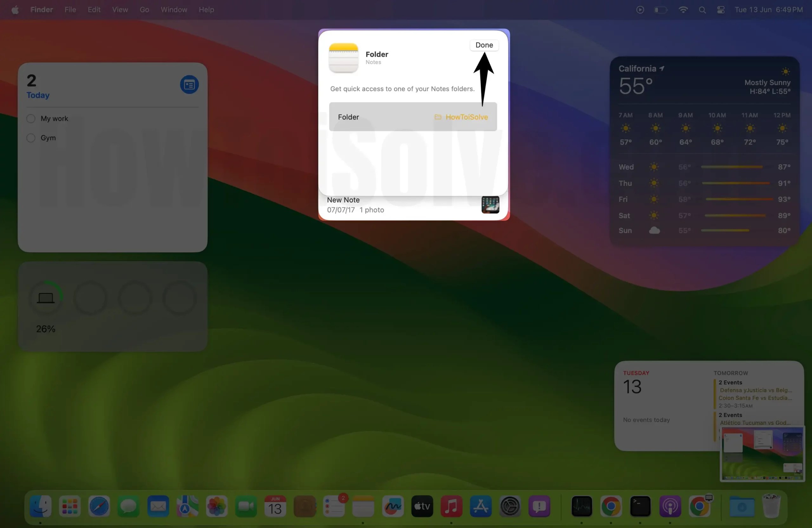Open Spotlight search in the menu bar
Screen dimensions: 812x528
click(702, 10)
